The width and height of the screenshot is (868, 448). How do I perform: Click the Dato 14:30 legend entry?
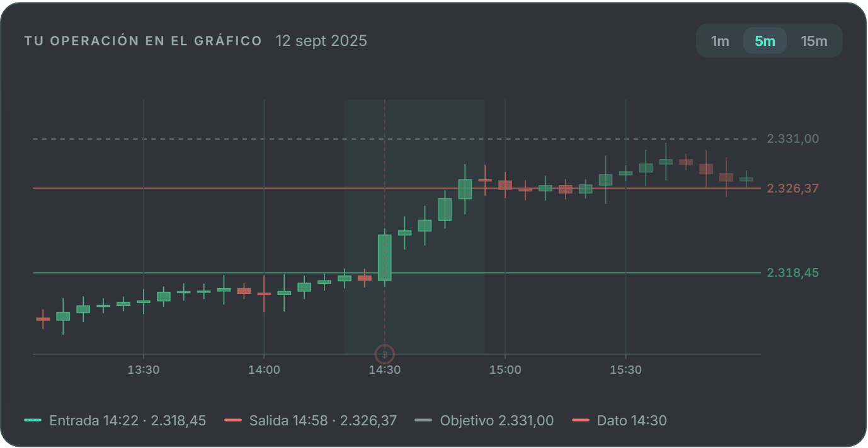(x=619, y=420)
